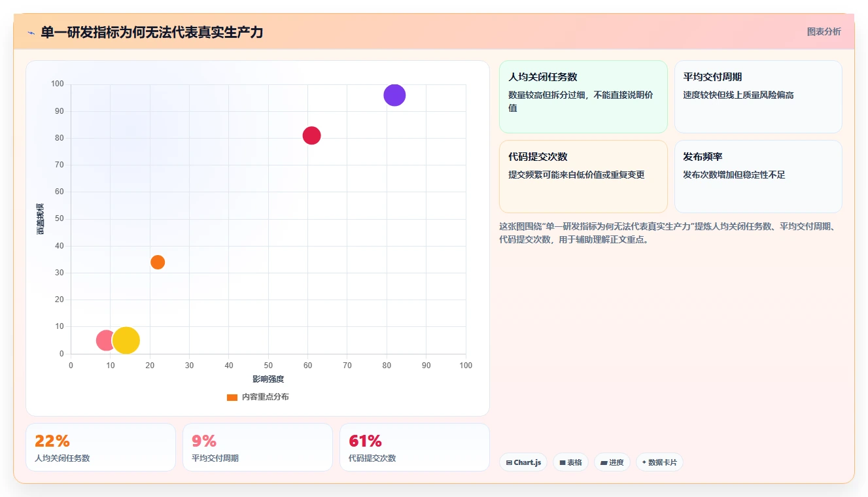Click the 进度 chip icon

[x=604, y=462]
